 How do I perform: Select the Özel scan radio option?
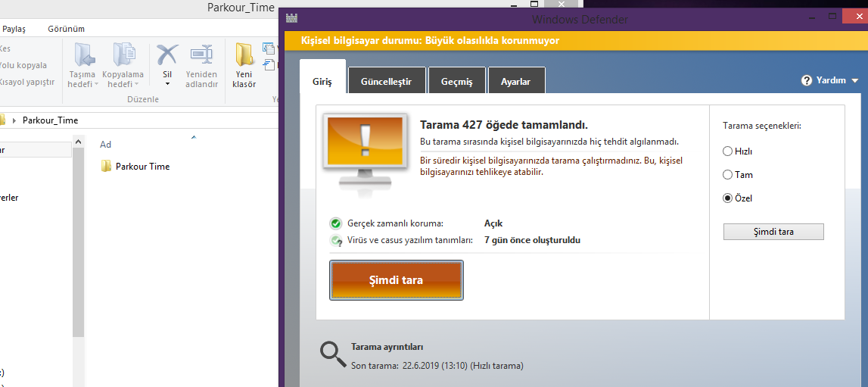[x=727, y=198]
